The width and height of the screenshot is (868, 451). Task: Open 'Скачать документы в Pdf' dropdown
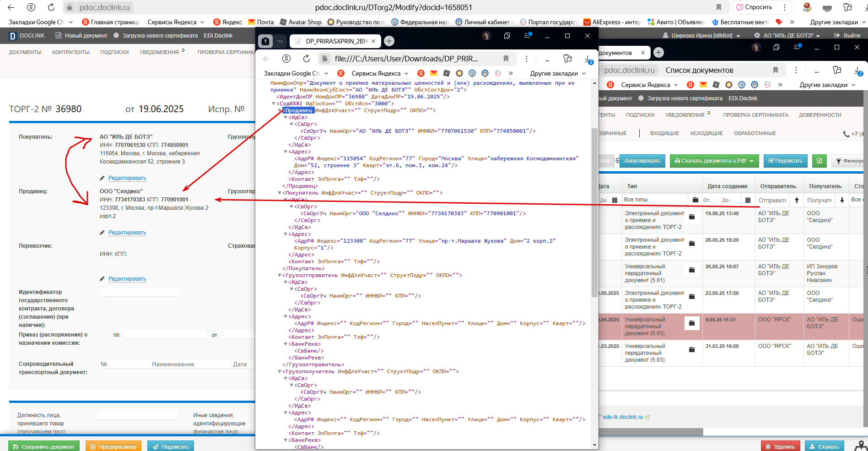point(714,161)
